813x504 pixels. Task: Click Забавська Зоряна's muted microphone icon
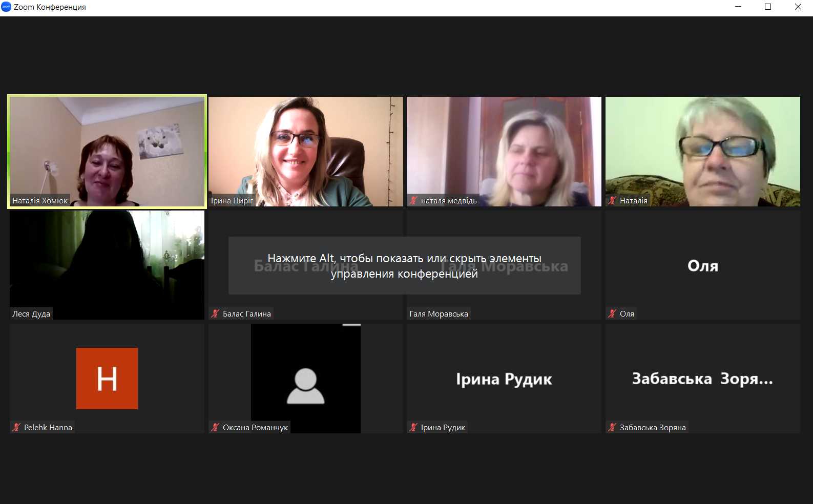pyautogui.click(x=612, y=428)
